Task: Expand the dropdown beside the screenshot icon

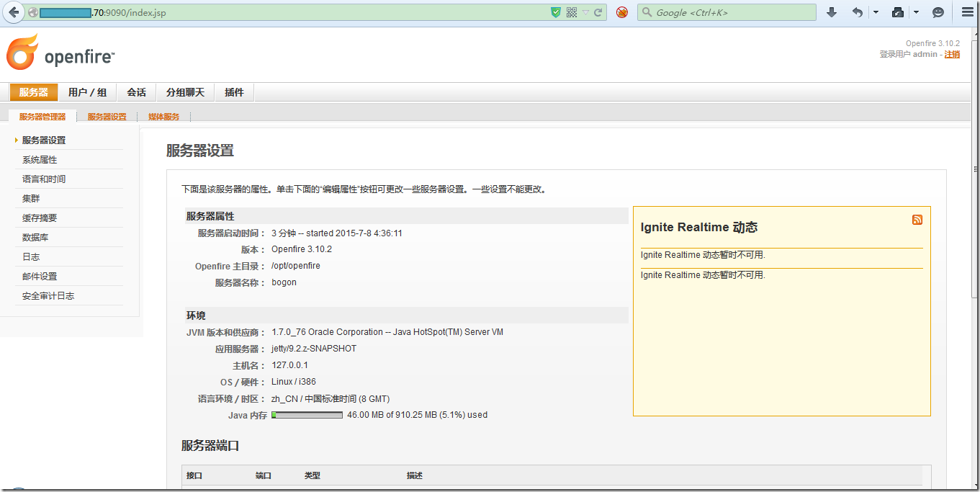Action: pos(916,12)
